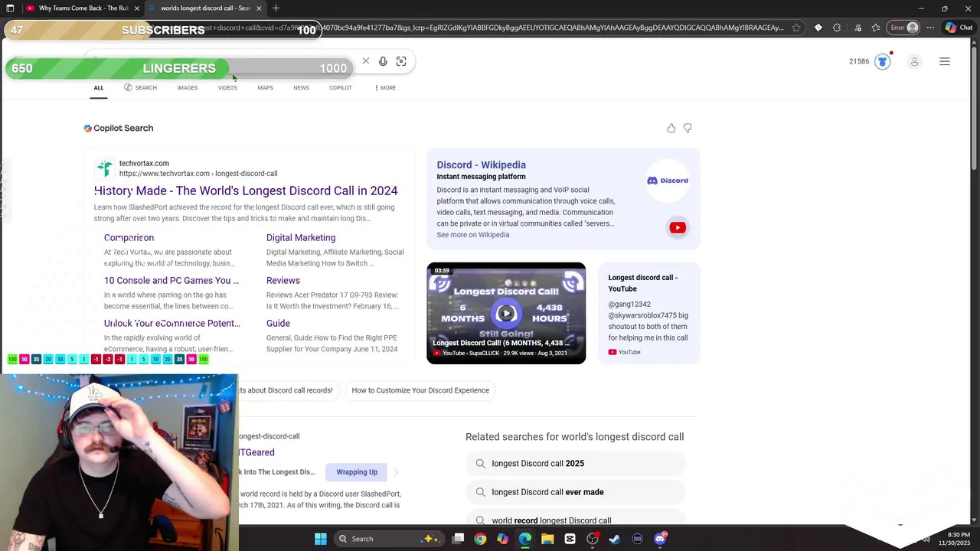Start voice search with the microphone icon
Screen dimensions: 980x551
pyautogui.click(x=383, y=61)
